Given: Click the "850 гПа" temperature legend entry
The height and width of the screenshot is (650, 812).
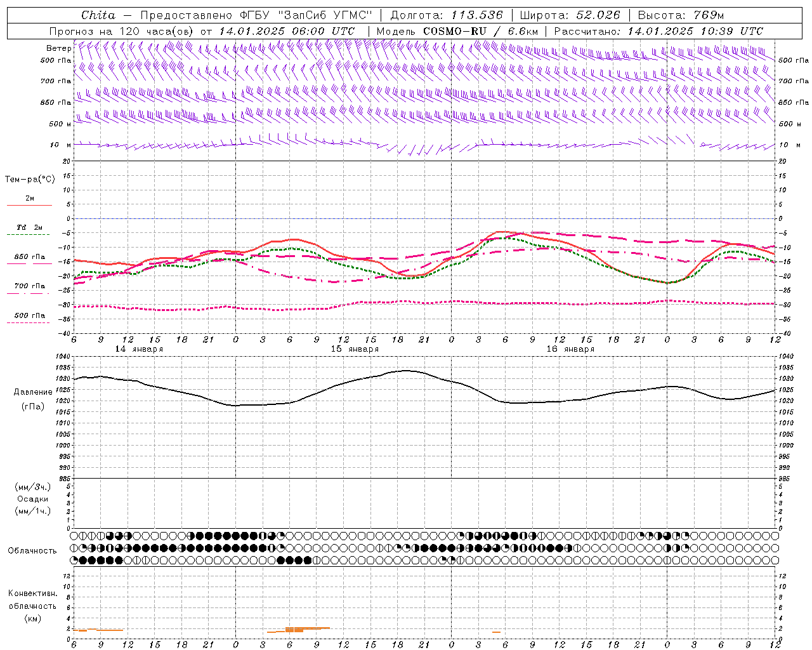Looking at the screenshot, I should coord(30,257).
